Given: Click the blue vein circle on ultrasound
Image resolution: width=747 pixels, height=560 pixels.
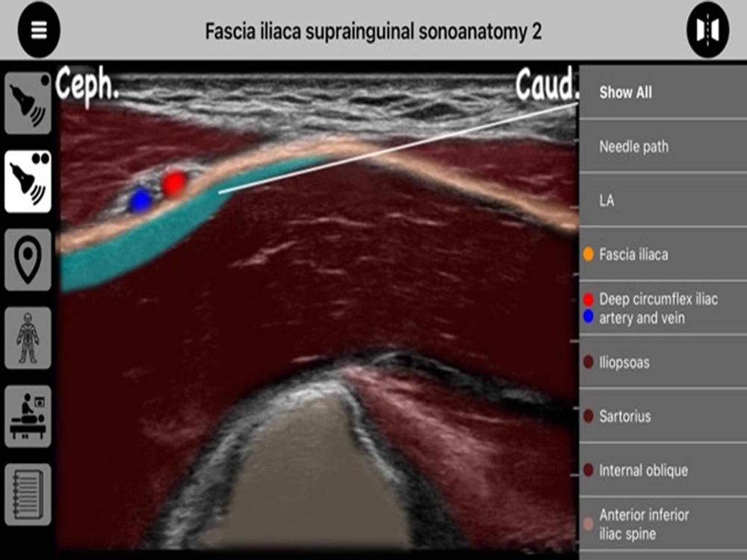Looking at the screenshot, I should (141, 200).
